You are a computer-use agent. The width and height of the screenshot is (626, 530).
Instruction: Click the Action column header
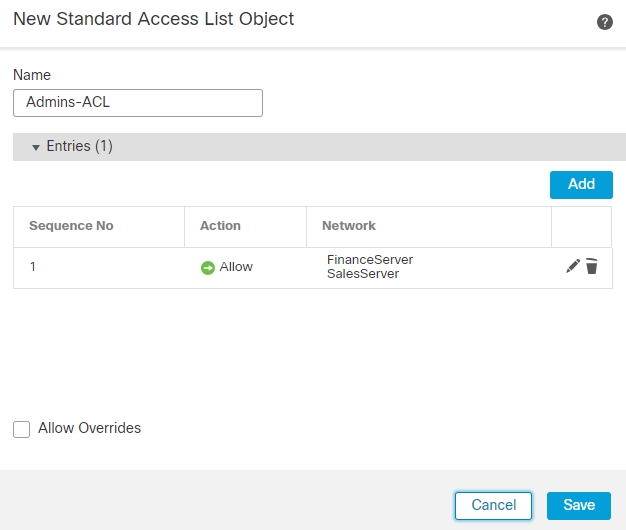pos(220,226)
